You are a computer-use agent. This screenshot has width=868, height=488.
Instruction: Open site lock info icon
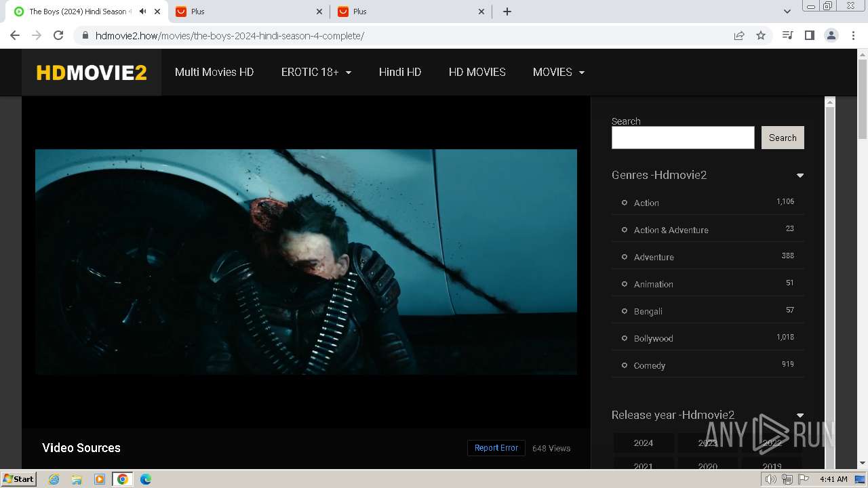click(85, 35)
